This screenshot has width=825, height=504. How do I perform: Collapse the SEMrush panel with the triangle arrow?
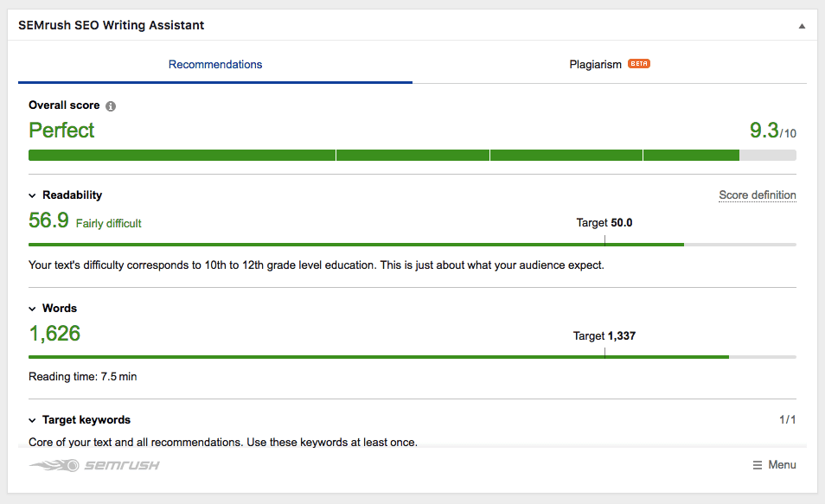[802, 26]
